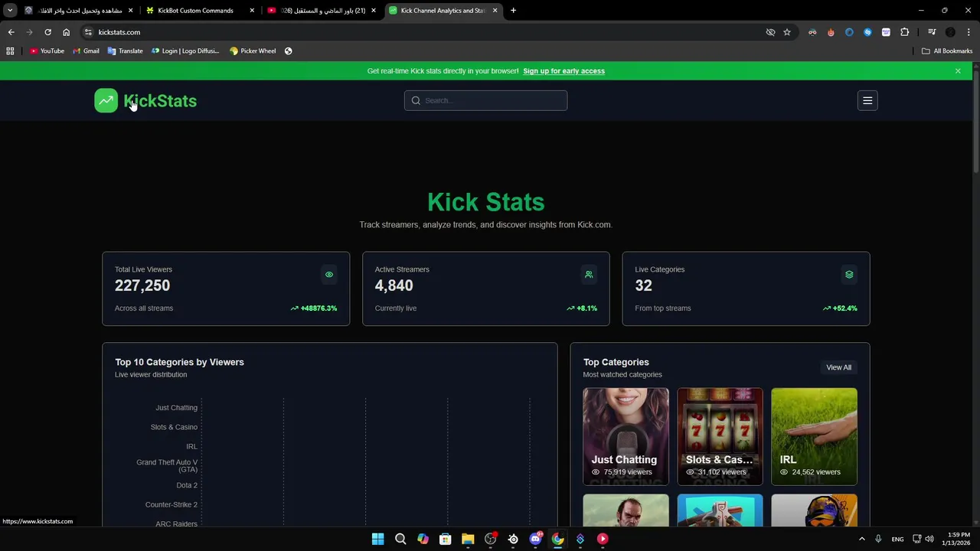980x551 pixels.
Task: Click the layers icon on Live Categories card
Action: [849, 275]
